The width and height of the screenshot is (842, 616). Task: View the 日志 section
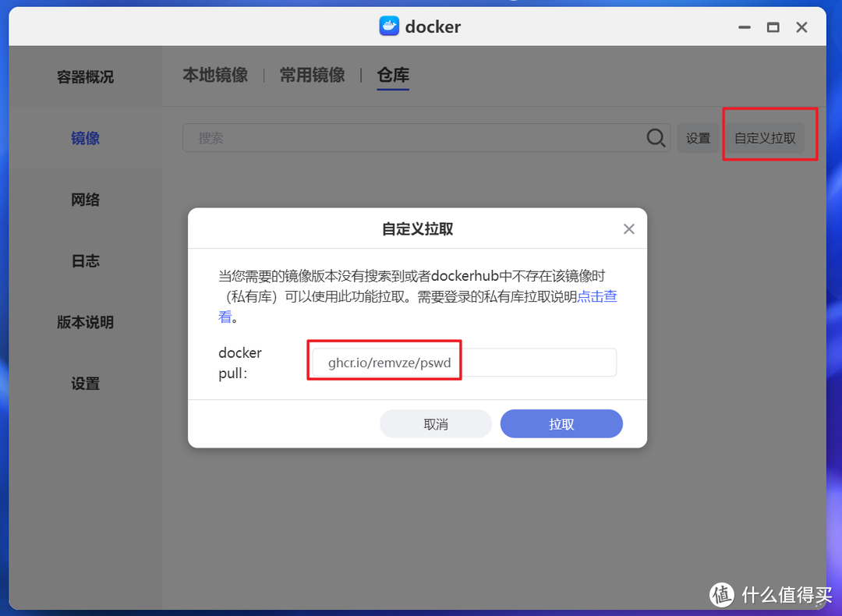pyautogui.click(x=85, y=260)
